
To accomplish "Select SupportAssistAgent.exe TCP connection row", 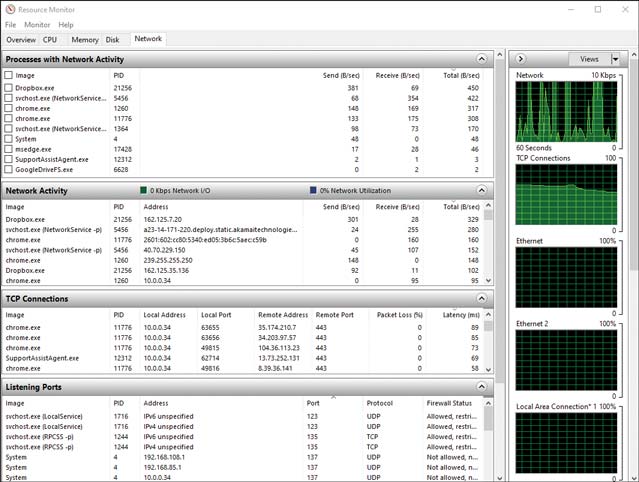I will coord(242,358).
